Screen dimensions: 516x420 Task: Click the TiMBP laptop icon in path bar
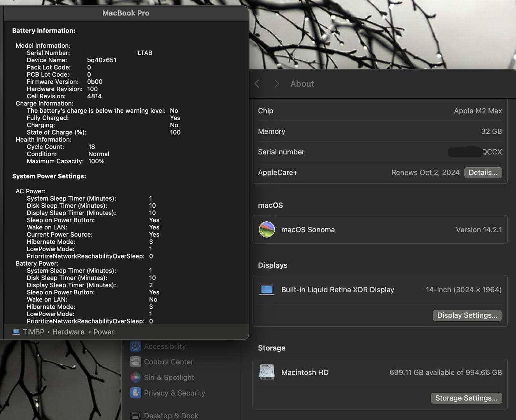coord(16,332)
